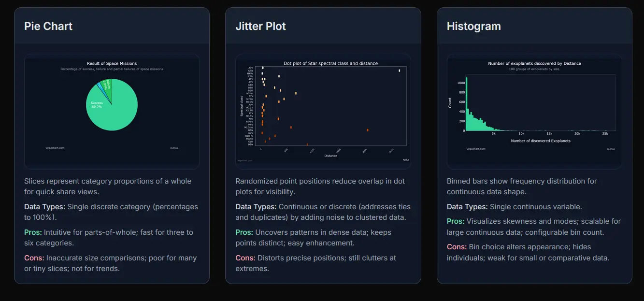Click the "Data Types:" label in the Histogram card
Image resolution: width=644 pixels, height=301 pixels.
click(467, 207)
